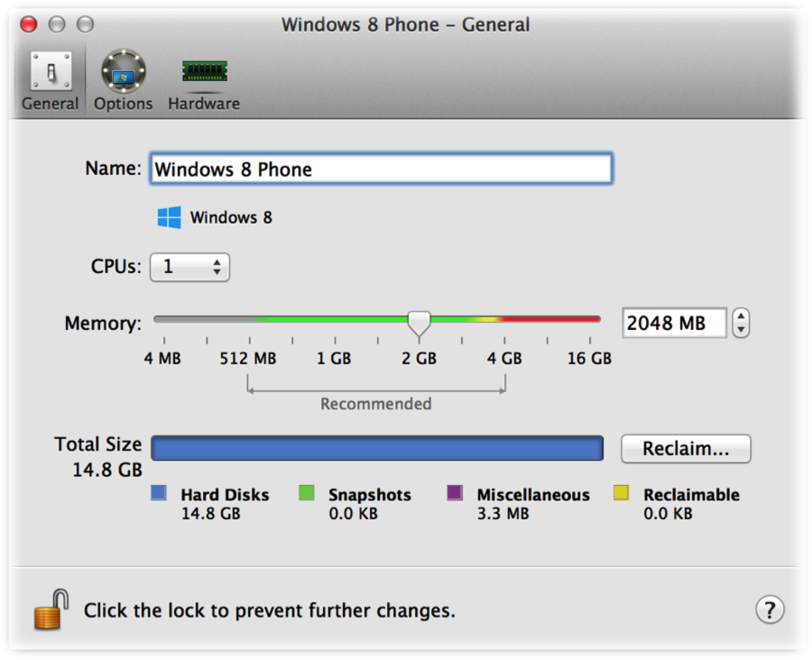Image resolution: width=812 pixels, height=660 pixels.
Task: Expand the CPUs dropdown
Action: click(x=189, y=267)
